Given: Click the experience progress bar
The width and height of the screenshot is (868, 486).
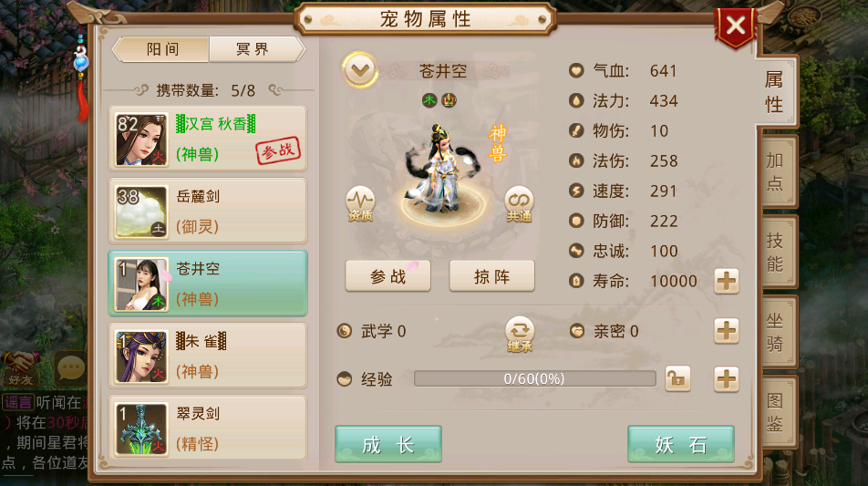Looking at the screenshot, I should point(534,379).
